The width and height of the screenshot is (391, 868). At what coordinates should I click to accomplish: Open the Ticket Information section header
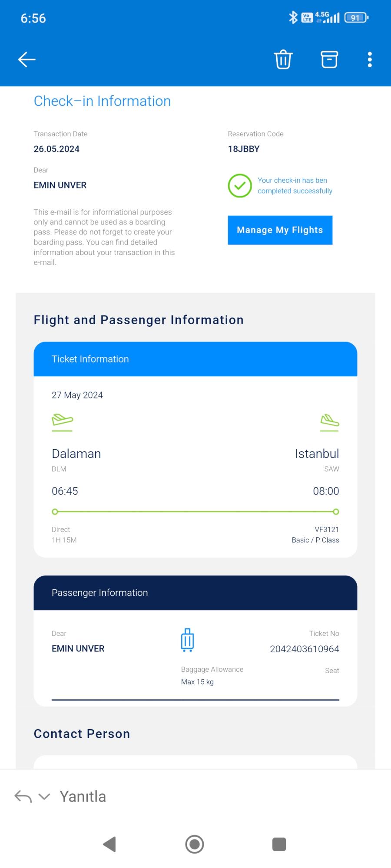click(x=90, y=359)
